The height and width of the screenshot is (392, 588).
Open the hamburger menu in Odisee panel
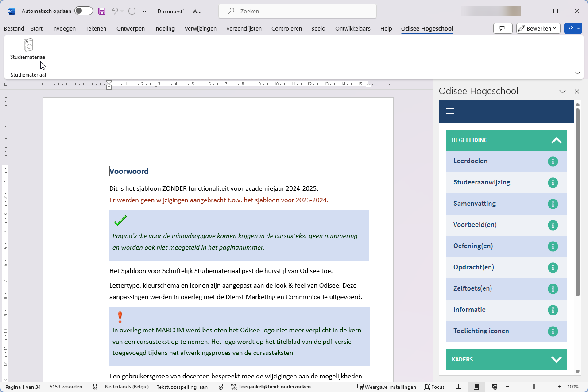point(450,111)
